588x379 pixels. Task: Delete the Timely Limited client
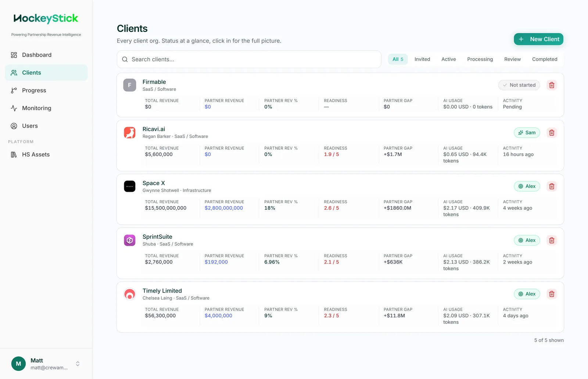pyautogui.click(x=552, y=294)
